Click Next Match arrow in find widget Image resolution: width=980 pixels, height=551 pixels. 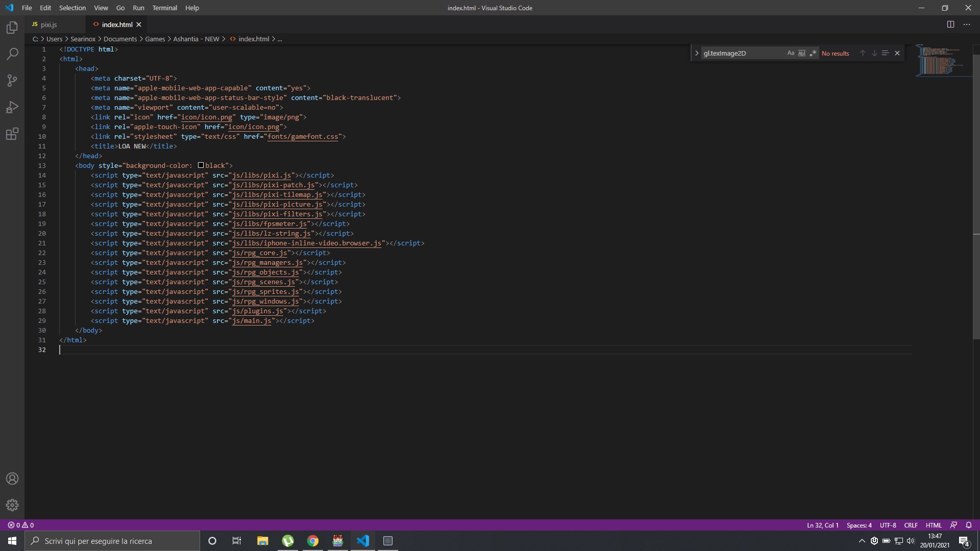pyautogui.click(x=874, y=53)
